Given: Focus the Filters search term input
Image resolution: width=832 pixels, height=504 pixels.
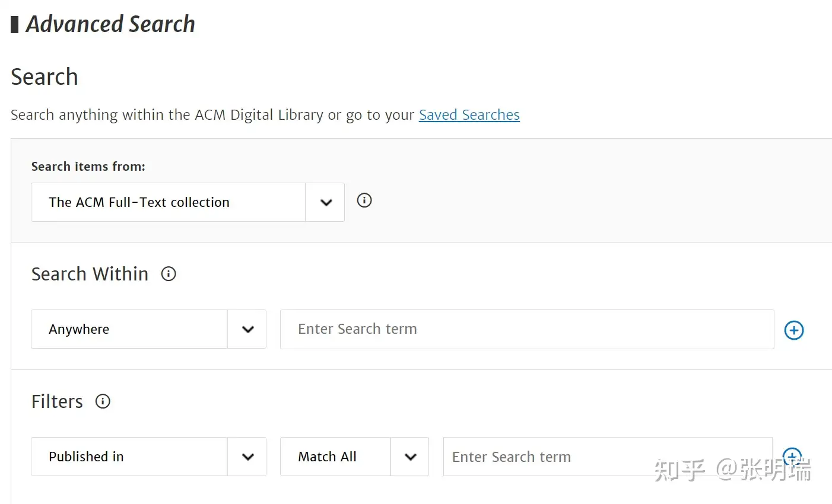Looking at the screenshot, I should (605, 457).
